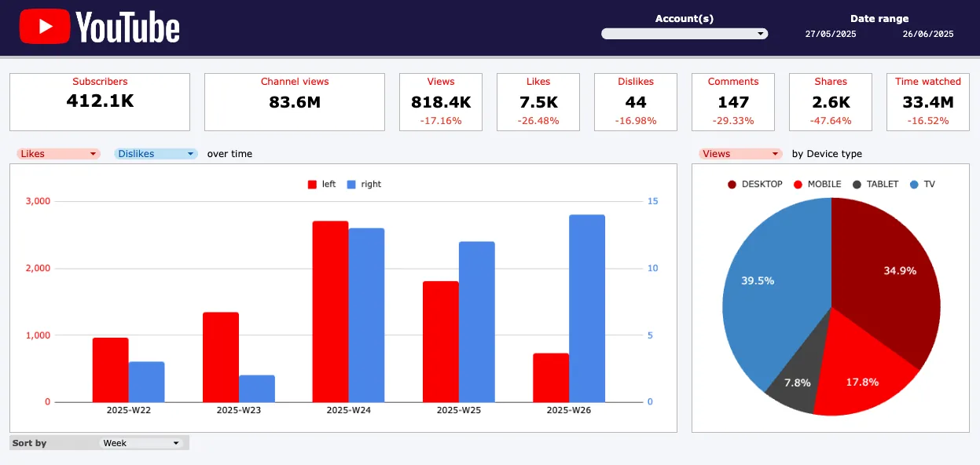Toggle TV legend marker in pie chart

click(x=914, y=185)
